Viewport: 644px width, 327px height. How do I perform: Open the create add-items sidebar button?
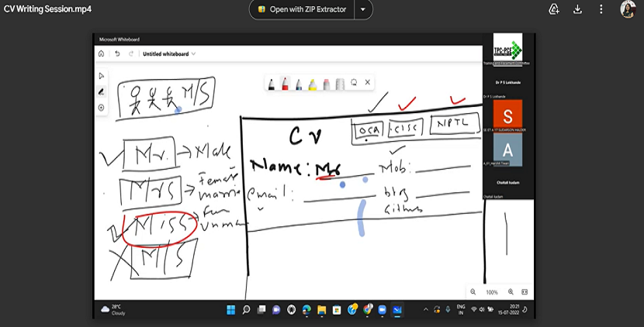(102, 108)
